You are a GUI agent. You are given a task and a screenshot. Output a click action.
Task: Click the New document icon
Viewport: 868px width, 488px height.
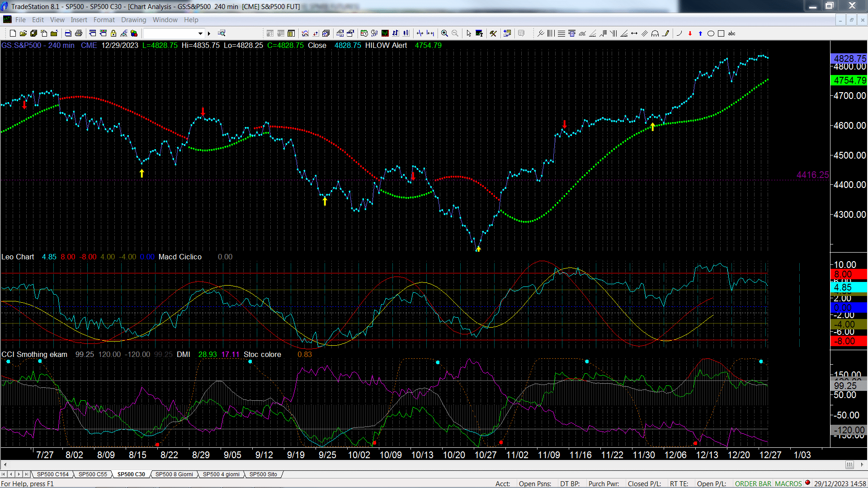click(13, 33)
